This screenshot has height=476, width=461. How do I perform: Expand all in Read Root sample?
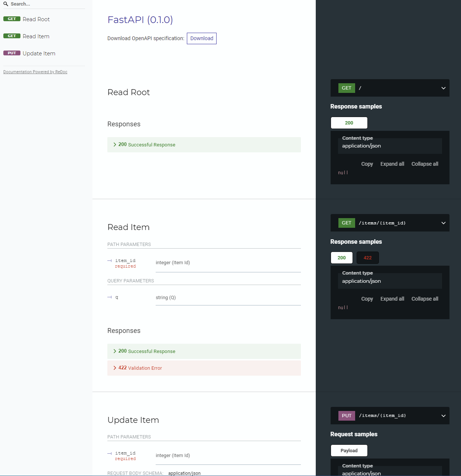click(392, 164)
